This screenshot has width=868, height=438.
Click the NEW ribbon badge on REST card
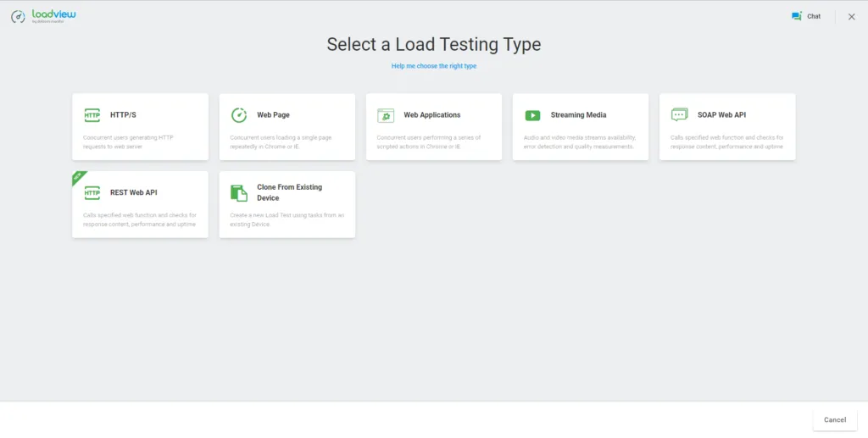(78, 177)
